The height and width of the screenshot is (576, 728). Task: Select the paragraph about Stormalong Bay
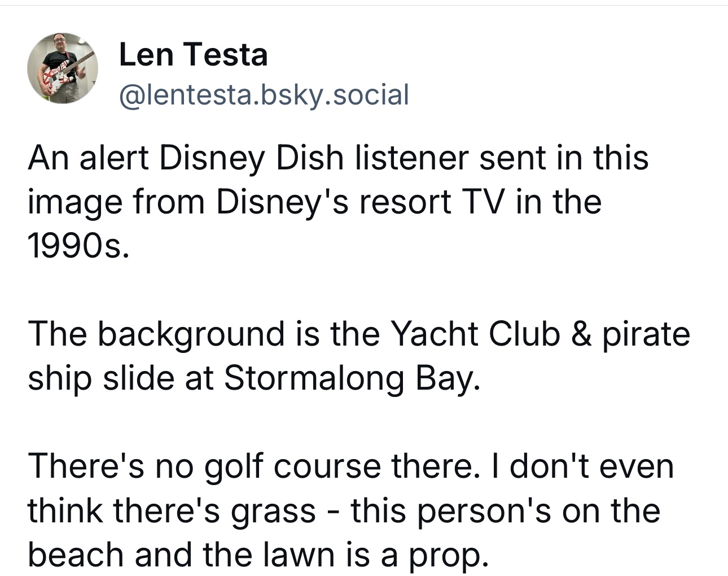click(359, 355)
